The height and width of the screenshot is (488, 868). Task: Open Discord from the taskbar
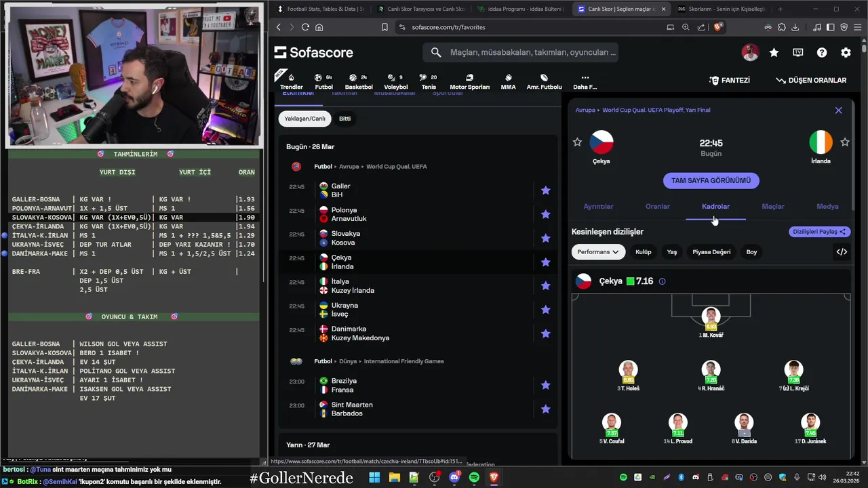[x=454, y=478]
